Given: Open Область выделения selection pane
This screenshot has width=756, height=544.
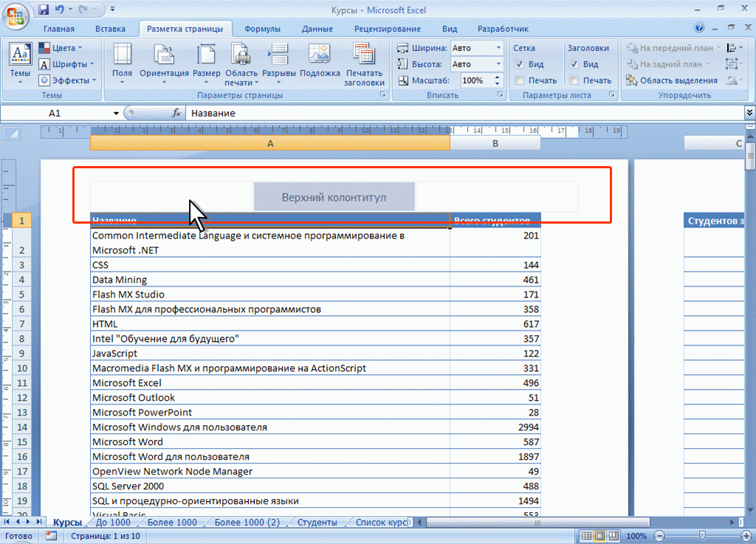Looking at the screenshot, I should pyautogui.click(x=672, y=80).
